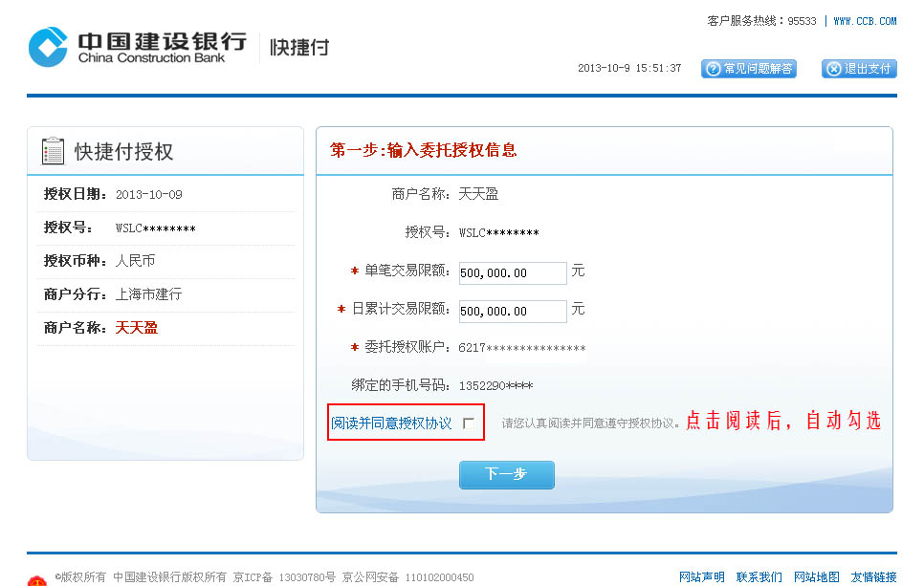Click the 请您认真阅读并同意遵守授权协议 hint text

click(x=590, y=423)
